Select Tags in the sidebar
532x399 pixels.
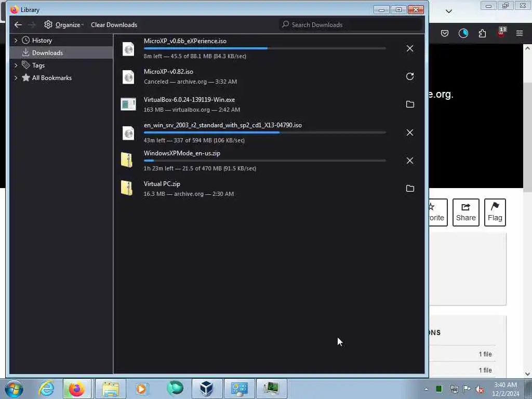[38, 65]
